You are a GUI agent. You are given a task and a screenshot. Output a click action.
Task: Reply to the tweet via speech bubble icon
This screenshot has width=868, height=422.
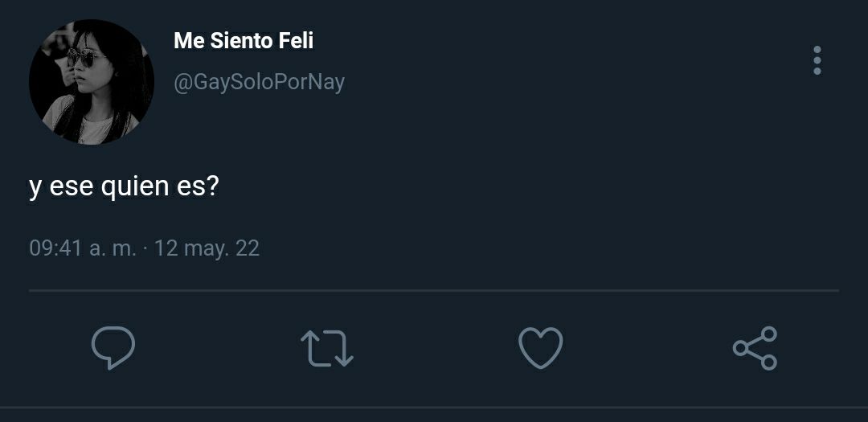tap(113, 348)
